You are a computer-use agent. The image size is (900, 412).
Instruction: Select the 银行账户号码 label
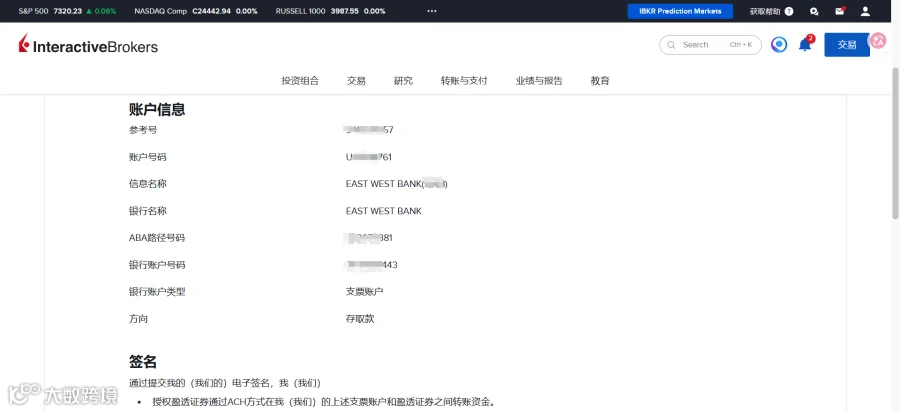[x=157, y=265]
